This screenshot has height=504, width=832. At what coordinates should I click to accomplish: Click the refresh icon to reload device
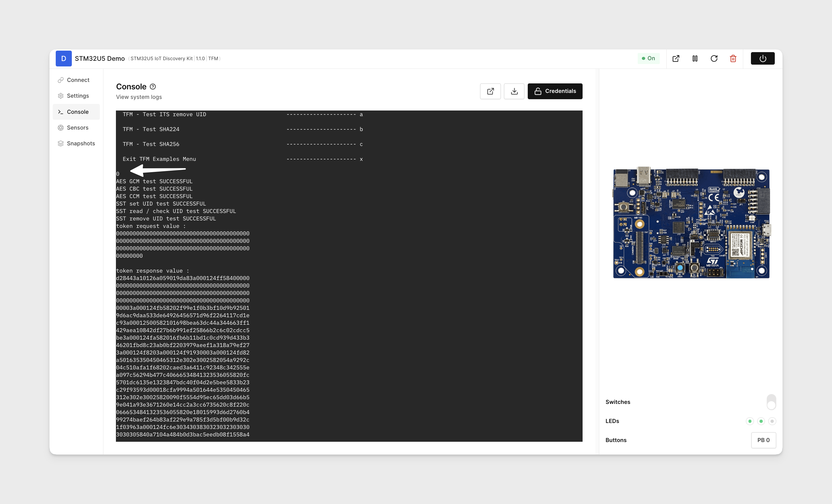tap(714, 58)
